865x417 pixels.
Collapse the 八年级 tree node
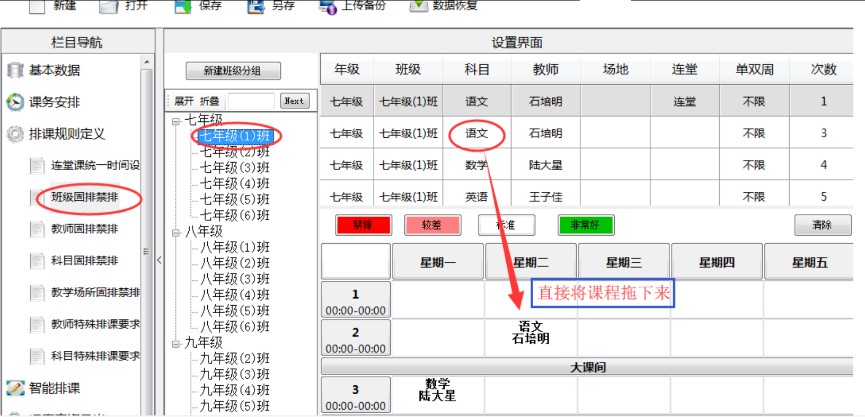click(x=176, y=232)
